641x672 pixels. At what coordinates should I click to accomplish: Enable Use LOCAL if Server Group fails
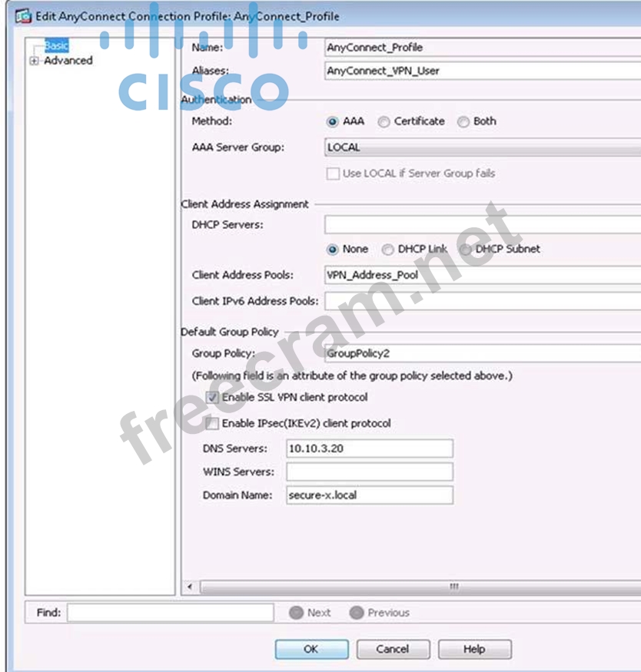pos(333,174)
